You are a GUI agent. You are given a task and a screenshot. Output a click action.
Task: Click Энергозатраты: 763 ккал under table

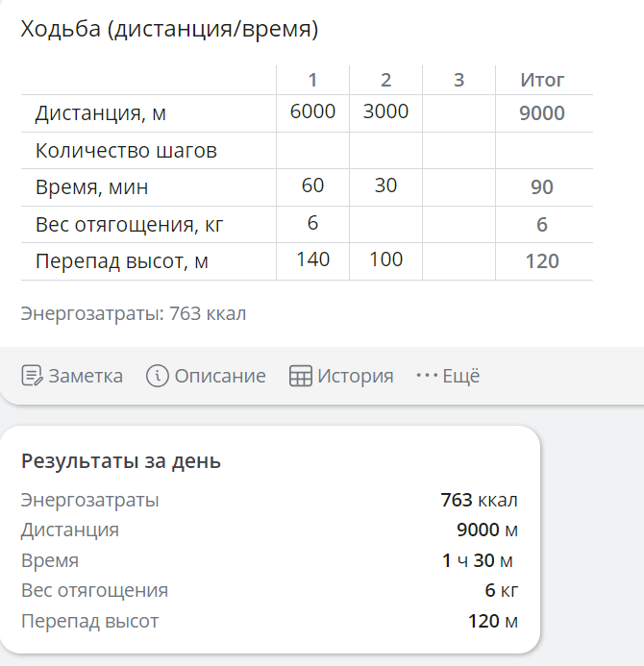(x=134, y=313)
